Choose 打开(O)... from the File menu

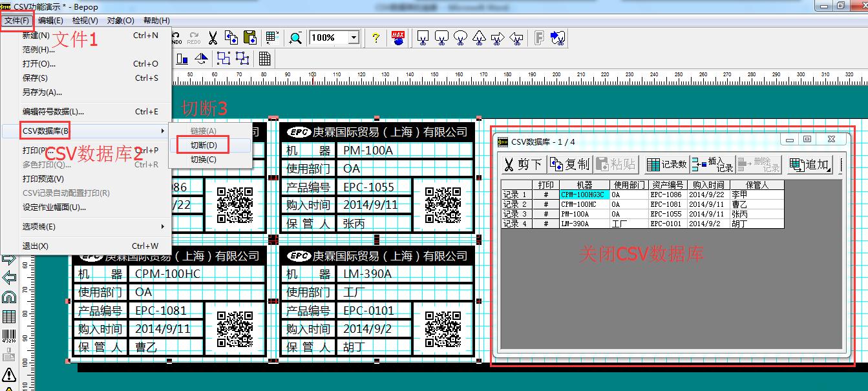86,64
